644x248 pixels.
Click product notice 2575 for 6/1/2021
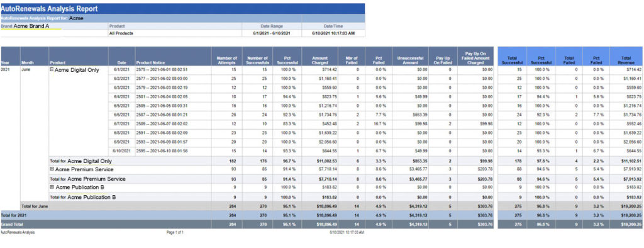pyautogui.click(x=162, y=70)
